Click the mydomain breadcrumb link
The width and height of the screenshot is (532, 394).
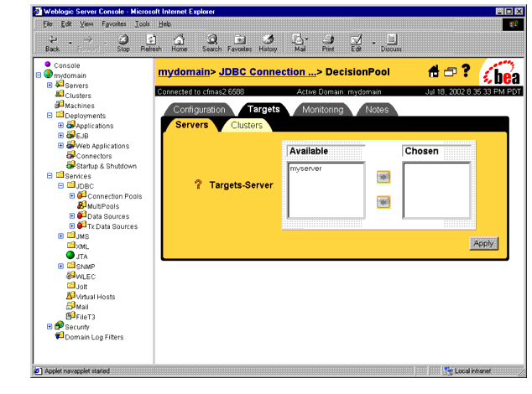(x=184, y=72)
